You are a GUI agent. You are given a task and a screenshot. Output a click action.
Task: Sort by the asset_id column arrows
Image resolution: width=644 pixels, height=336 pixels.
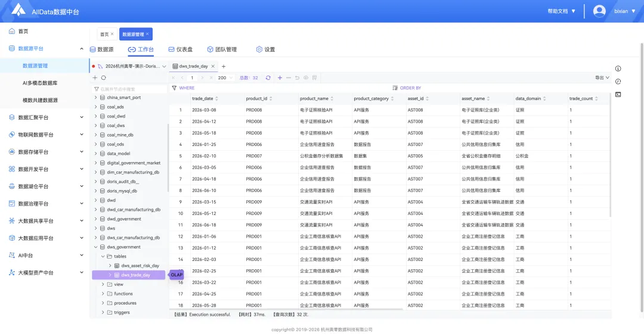(x=427, y=99)
